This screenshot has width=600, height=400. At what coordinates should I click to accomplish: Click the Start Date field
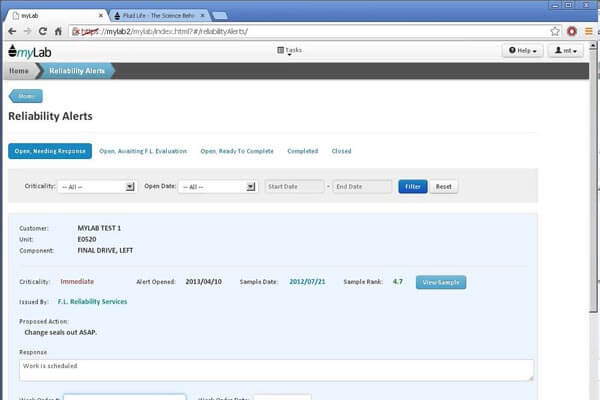tap(294, 187)
